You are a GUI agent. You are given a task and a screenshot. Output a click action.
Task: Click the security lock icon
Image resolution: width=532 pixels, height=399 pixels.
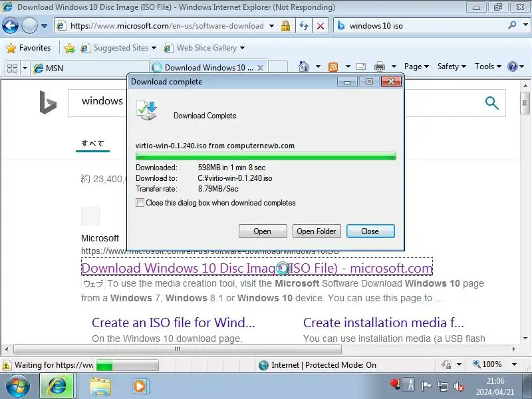[x=285, y=26]
